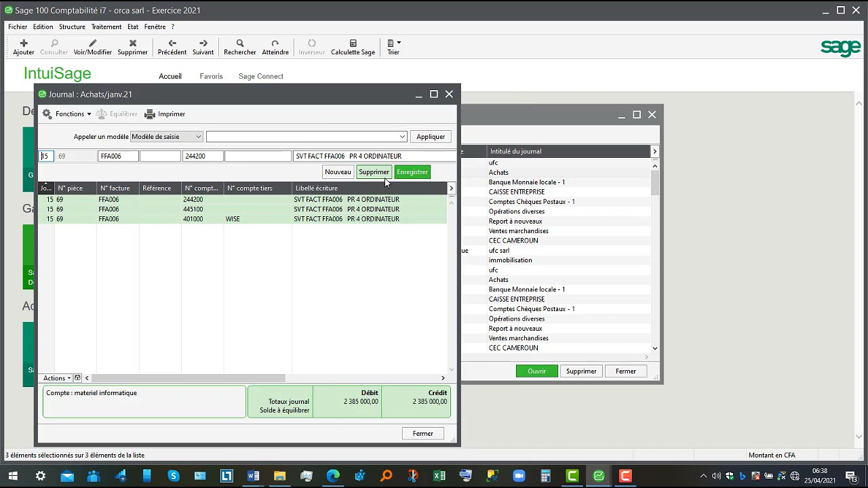Image resolution: width=868 pixels, height=488 pixels.
Task: Open Calculette Sage
Action: click(353, 47)
